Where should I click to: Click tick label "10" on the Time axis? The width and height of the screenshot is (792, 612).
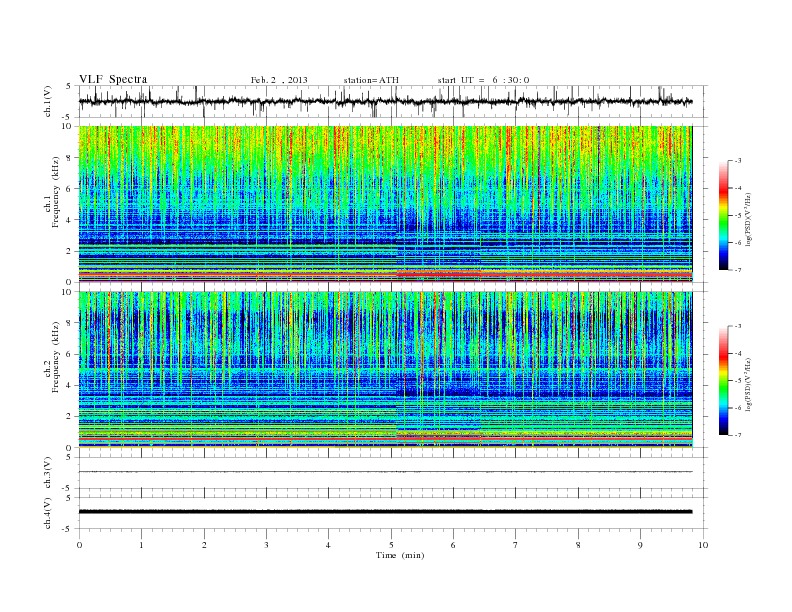click(703, 545)
